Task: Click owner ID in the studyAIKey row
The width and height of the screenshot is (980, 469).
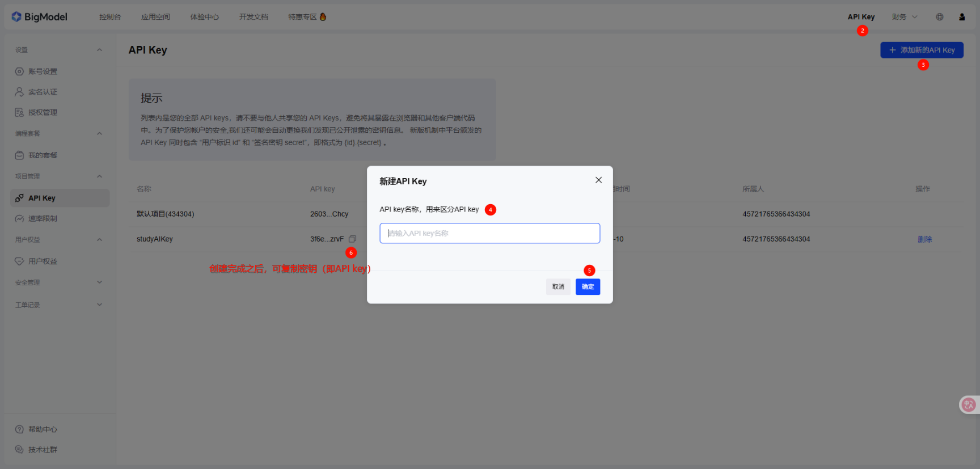Action: [x=776, y=239]
